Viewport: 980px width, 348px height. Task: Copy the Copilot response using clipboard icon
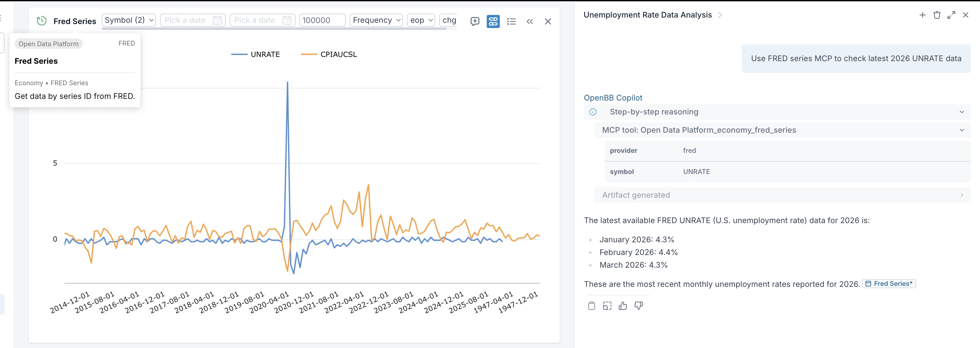click(x=591, y=306)
